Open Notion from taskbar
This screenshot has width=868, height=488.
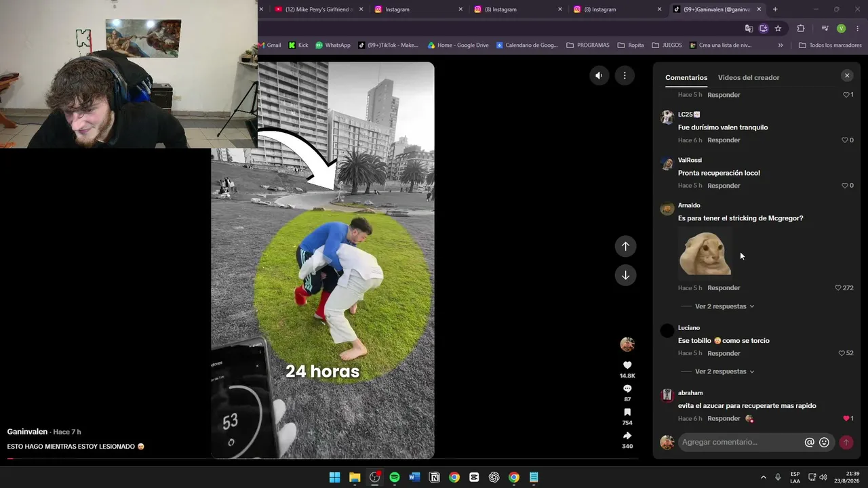tap(435, 477)
